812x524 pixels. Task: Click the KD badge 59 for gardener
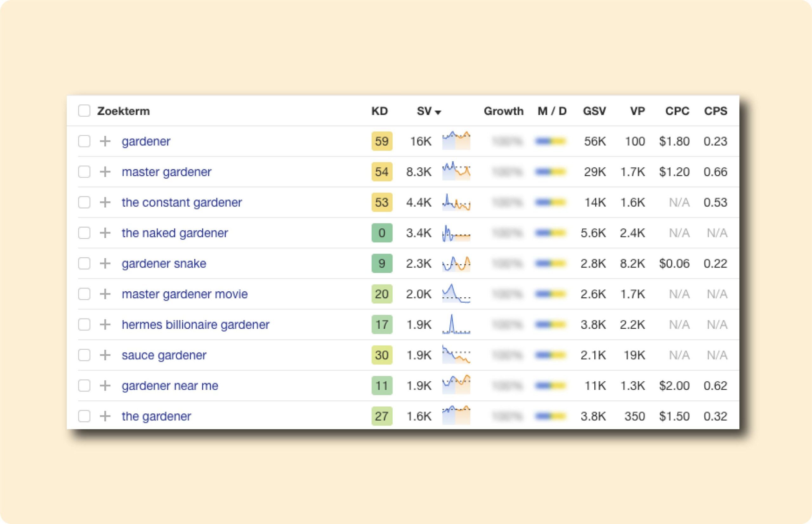tap(381, 141)
